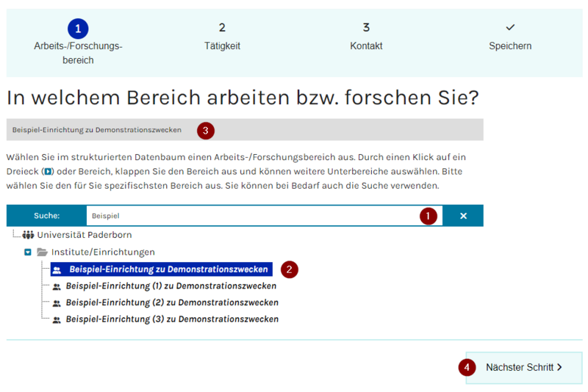Click the Universität Paderborn organization icon
Image resolution: width=588 pixels, height=392 pixels.
pyautogui.click(x=28, y=235)
